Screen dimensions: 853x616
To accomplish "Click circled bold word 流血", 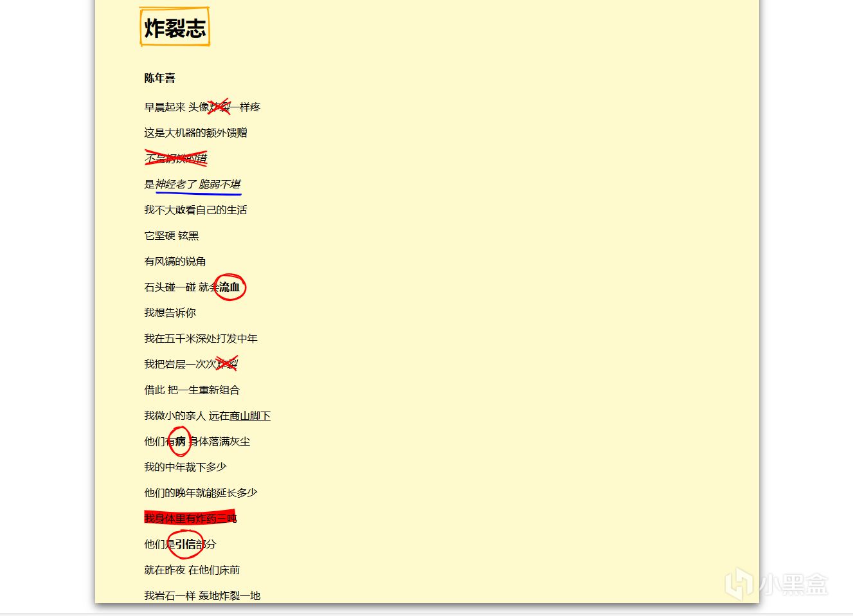I will point(229,287).
